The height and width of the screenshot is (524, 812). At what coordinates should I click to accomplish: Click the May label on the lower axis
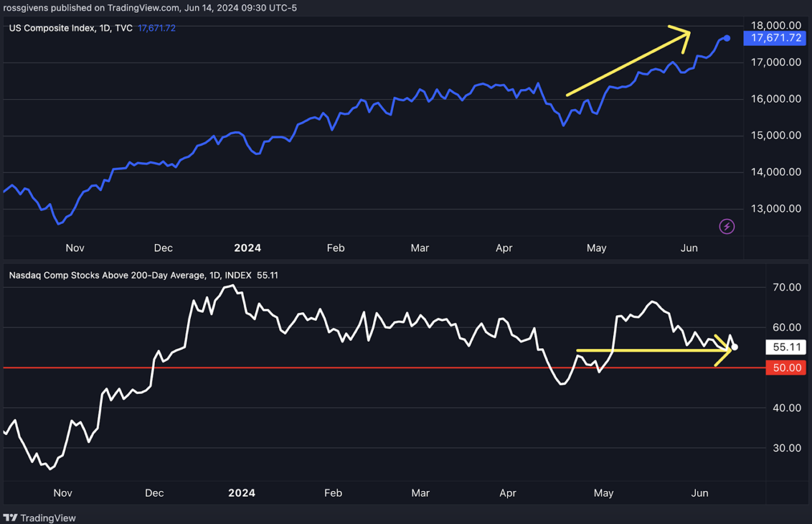coord(603,493)
